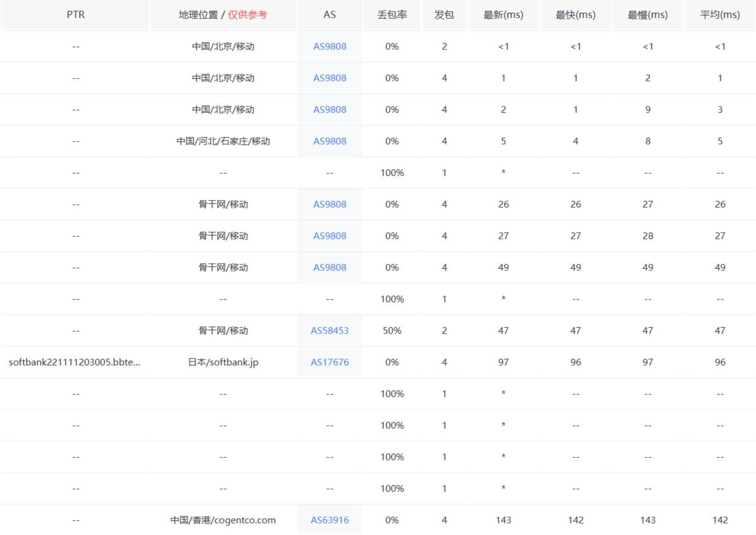
Task: Select 0% loss cell in AS63916 row
Action: tap(392, 520)
